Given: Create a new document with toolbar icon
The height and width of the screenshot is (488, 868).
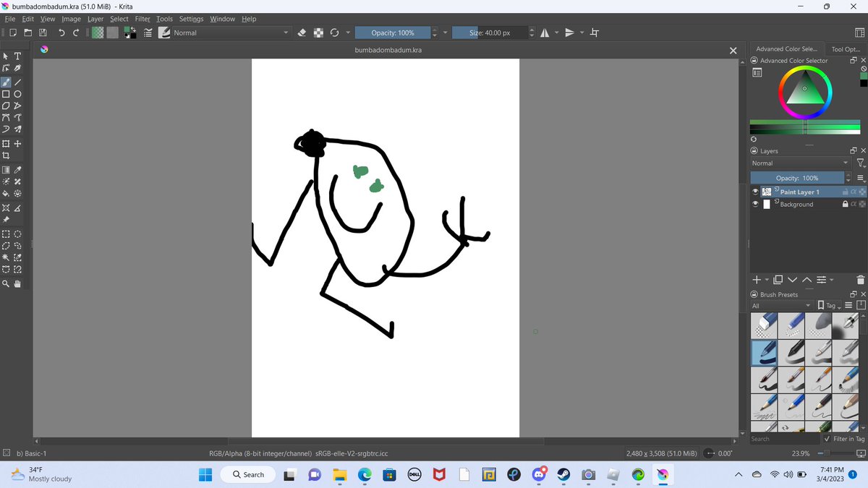Looking at the screenshot, I should (x=14, y=33).
